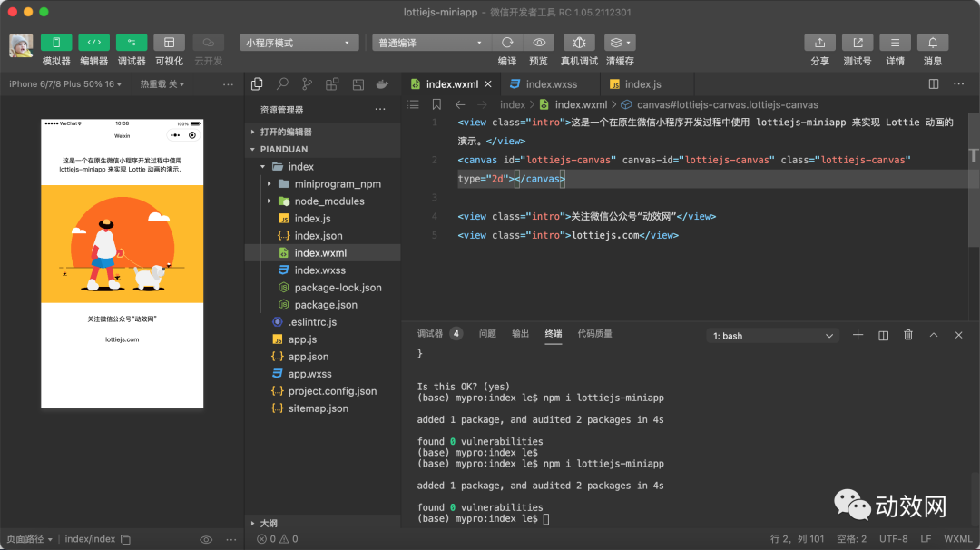Open the editor more actions ellipsis
Viewport: 980px width, 550px height.
[959, 83]
